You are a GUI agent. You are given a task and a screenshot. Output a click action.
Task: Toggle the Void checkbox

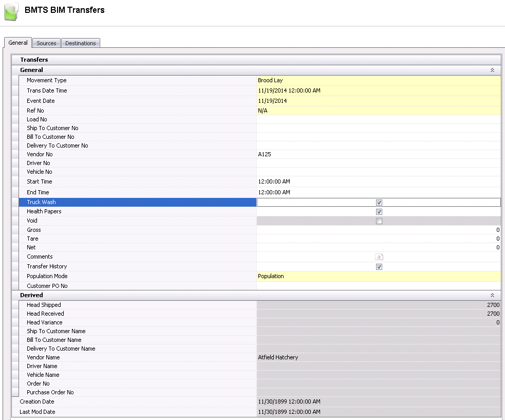pyautogui.click(x=379, y=221)
